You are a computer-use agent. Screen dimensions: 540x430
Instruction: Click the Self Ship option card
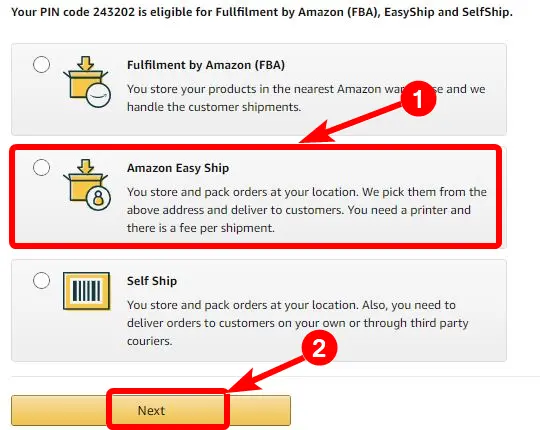(x=259, y=311)
